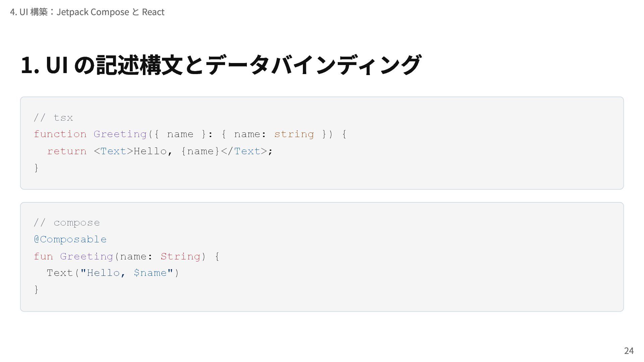Click the "@Composable" annotation
644x362 pixels.
coord(70,239)
